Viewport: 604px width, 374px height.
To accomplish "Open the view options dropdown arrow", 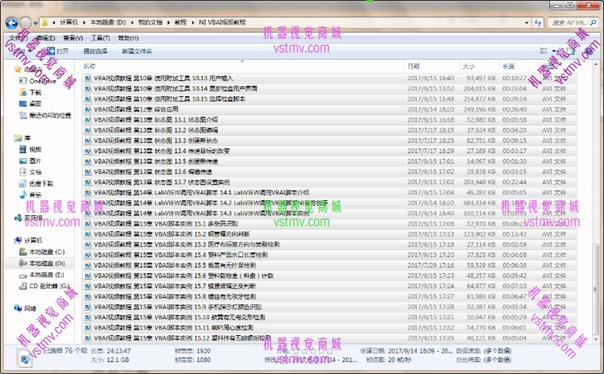I will point(554,51).
